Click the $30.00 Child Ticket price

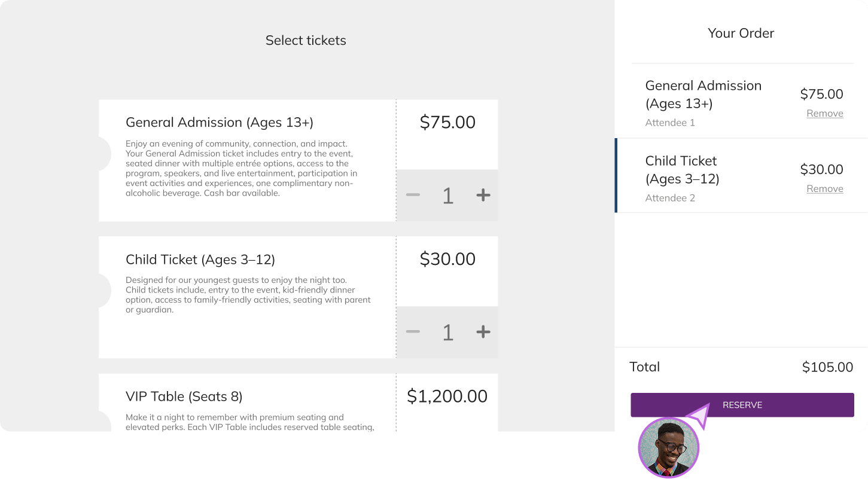point(447,259)
